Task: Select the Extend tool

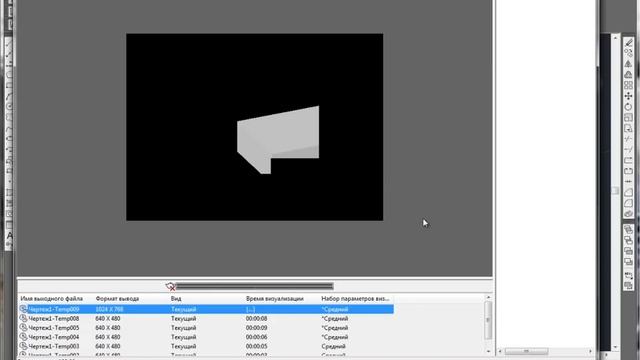Action: point(629,149)
